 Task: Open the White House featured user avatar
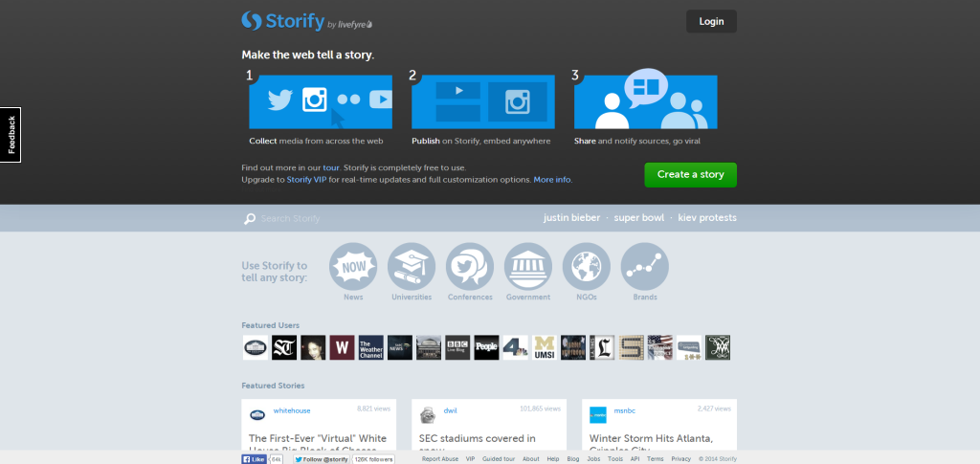255,347
